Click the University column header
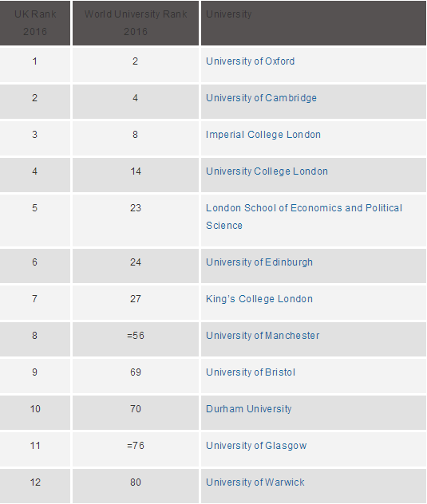This screenshot has height=504, width=427. [314, 23]
